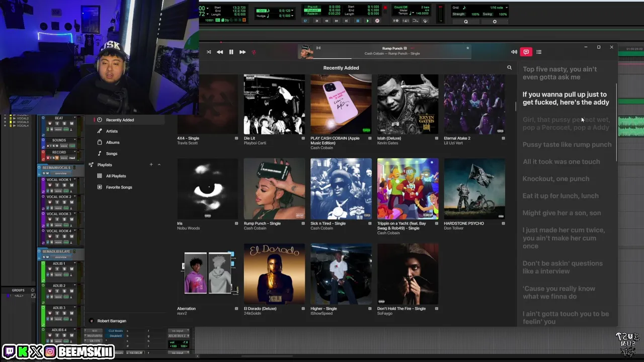This screenshot has width=644, height=362.
Task: Record-enable VOCAL HOOK 1 track
Action: [50, 185]
